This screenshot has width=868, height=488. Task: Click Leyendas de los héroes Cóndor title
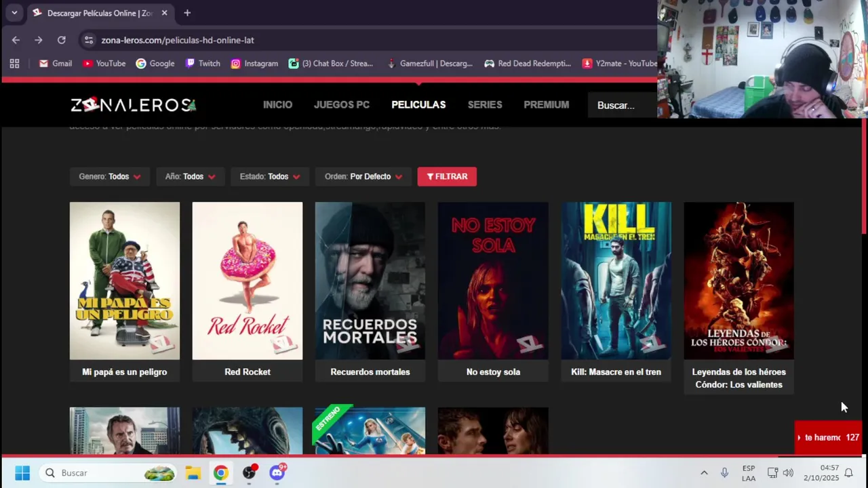tap(738, 378)
